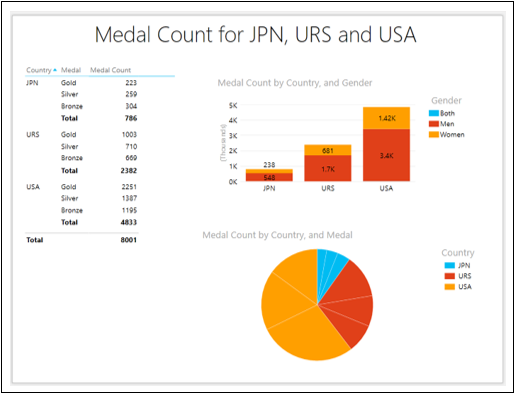
Task: Select the Both blue legend swatch
Action: click(434, 113)
